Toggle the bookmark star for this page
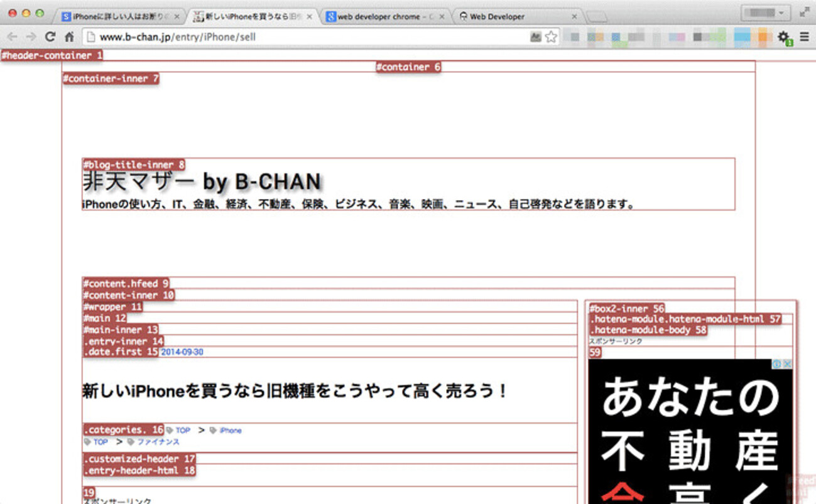The height and width of the screenshot is (504, 816). click(550, 36)
